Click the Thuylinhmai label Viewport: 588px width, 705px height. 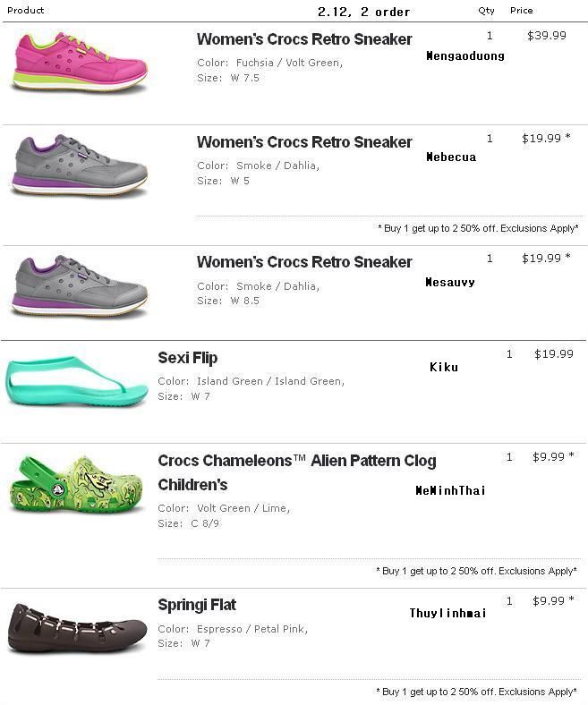pos(447,613)
